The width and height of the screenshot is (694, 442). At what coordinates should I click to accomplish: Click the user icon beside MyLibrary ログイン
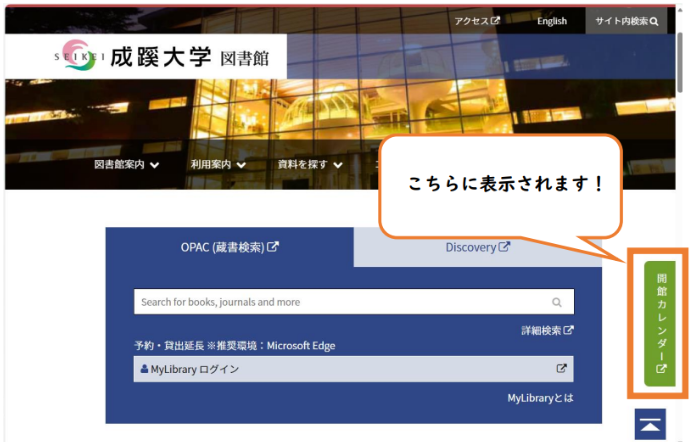(144, 369)
